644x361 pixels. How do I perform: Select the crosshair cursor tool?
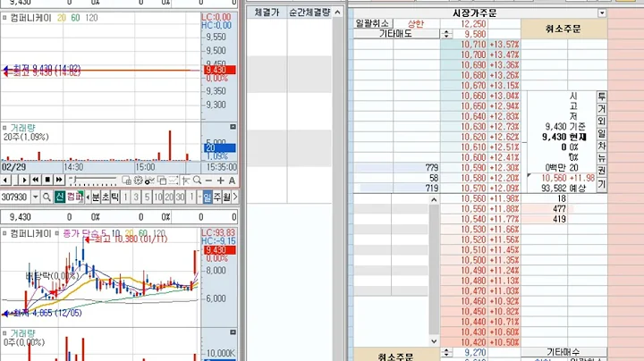point(186,180)
